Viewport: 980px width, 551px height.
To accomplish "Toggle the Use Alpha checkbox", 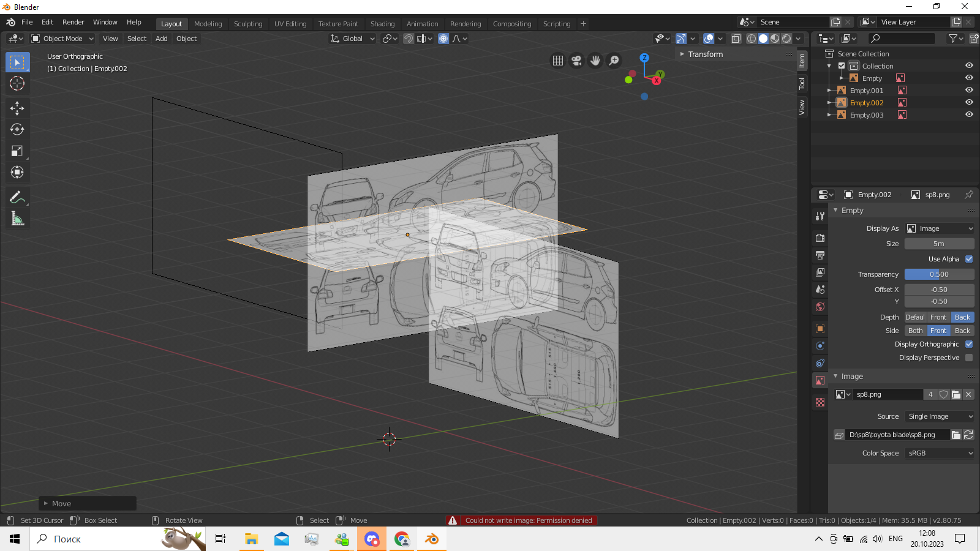I will tap(969, 259).
